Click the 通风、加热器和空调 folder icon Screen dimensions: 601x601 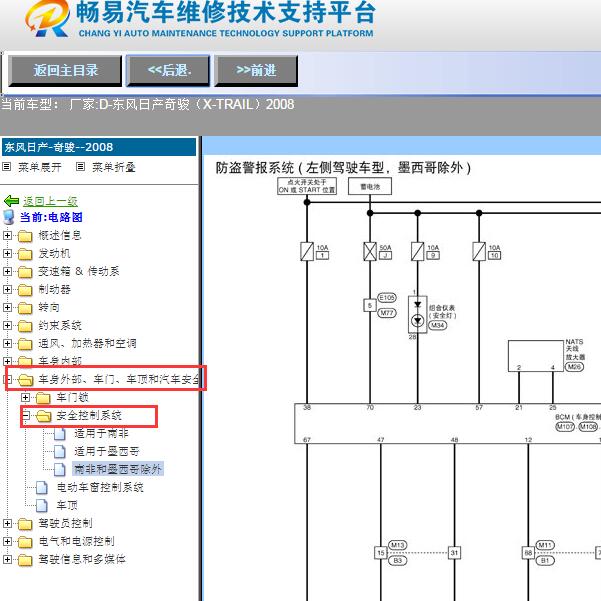pyautogui.click(x=25, y=344)
